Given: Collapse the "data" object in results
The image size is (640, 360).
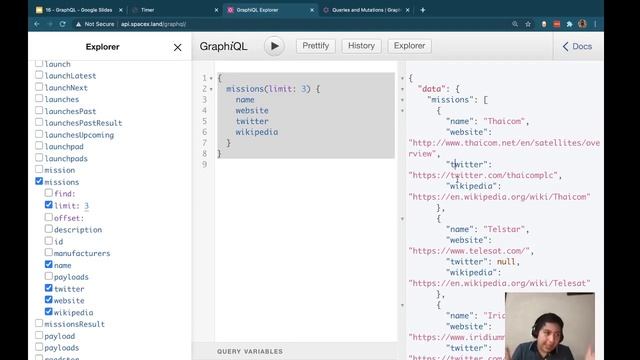Looking at the screenshot, I should click(x=402, y=89).
